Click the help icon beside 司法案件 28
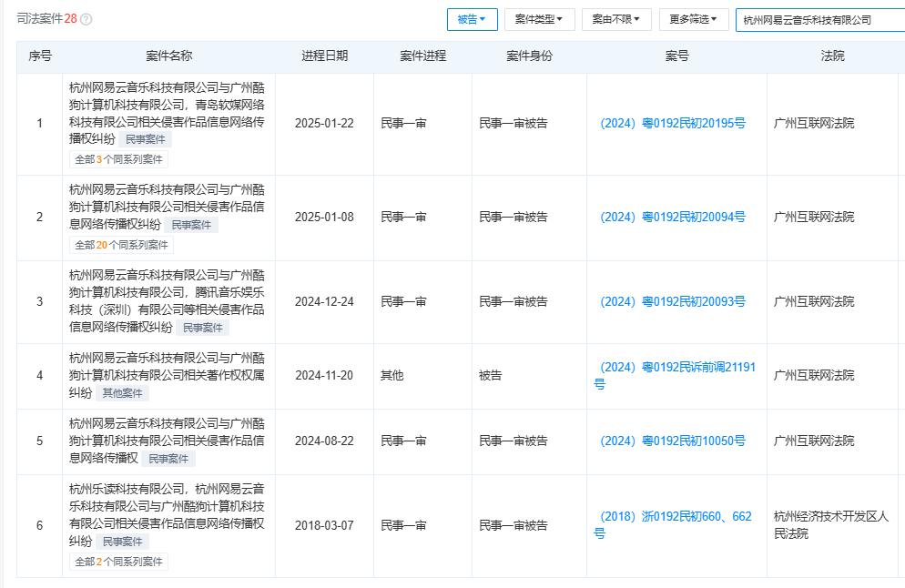This screenshot has height=588, width=905. tap(86, 19)
